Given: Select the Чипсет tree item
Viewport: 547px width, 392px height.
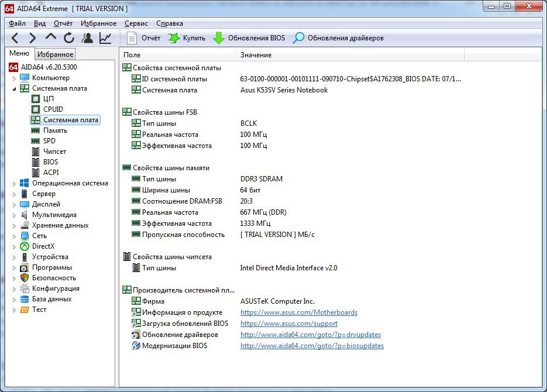Looking at the screenshot, I should pyautogui.click(x=54, y=152).
